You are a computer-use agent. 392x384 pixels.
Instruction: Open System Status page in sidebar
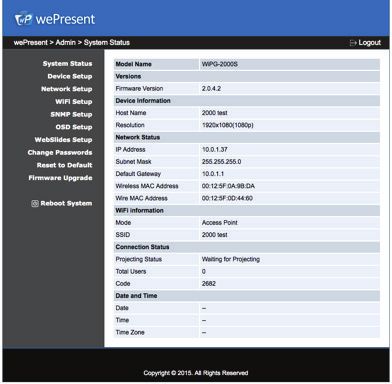[67, 64]
